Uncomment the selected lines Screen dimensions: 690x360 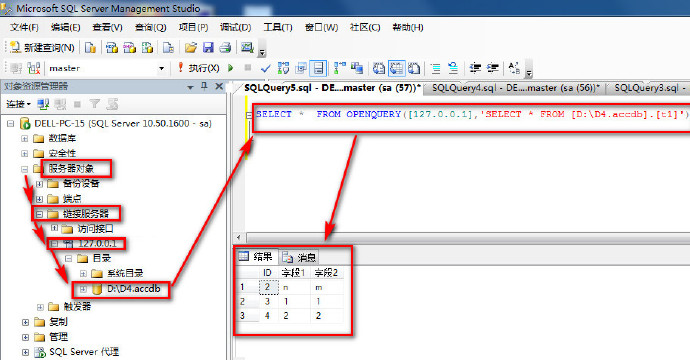point(453,68)
